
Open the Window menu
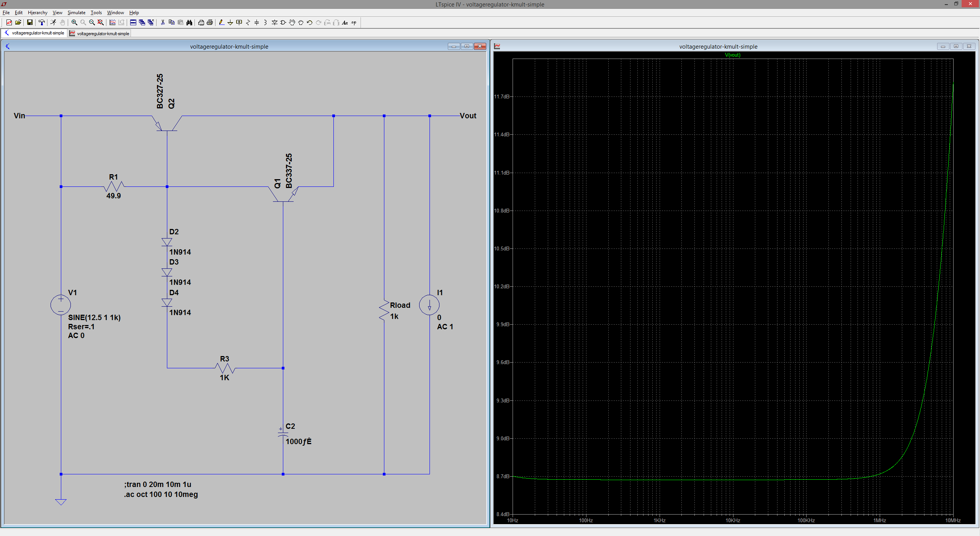(x=116, y=13)
